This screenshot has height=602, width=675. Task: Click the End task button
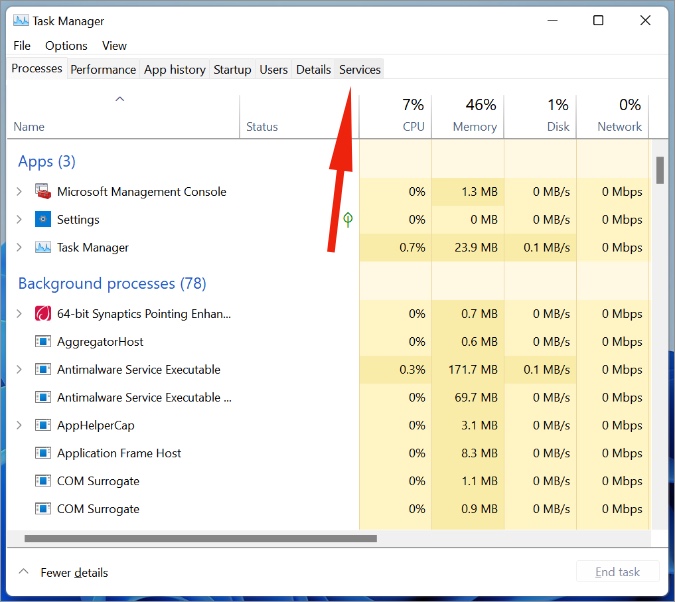coord(617,572)
